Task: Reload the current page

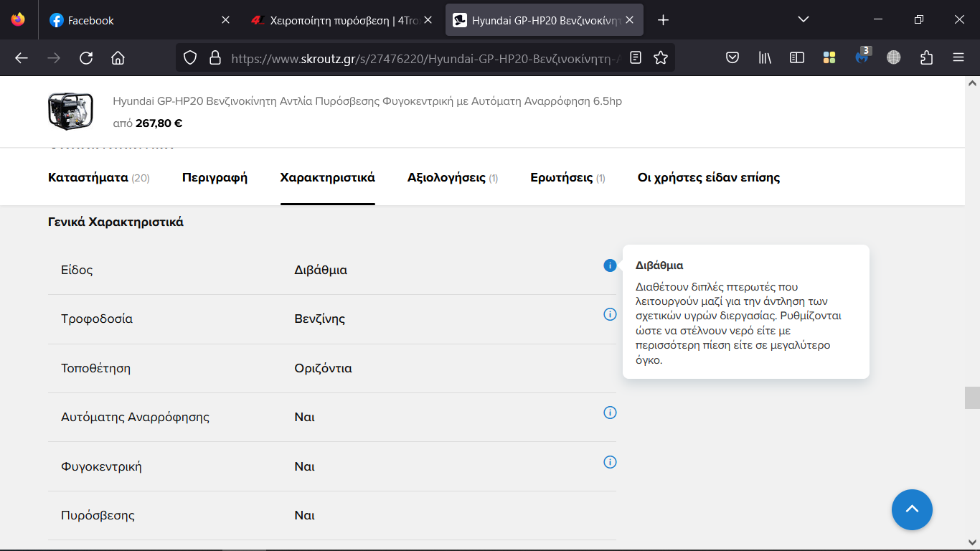Action: tap(86, 57)
